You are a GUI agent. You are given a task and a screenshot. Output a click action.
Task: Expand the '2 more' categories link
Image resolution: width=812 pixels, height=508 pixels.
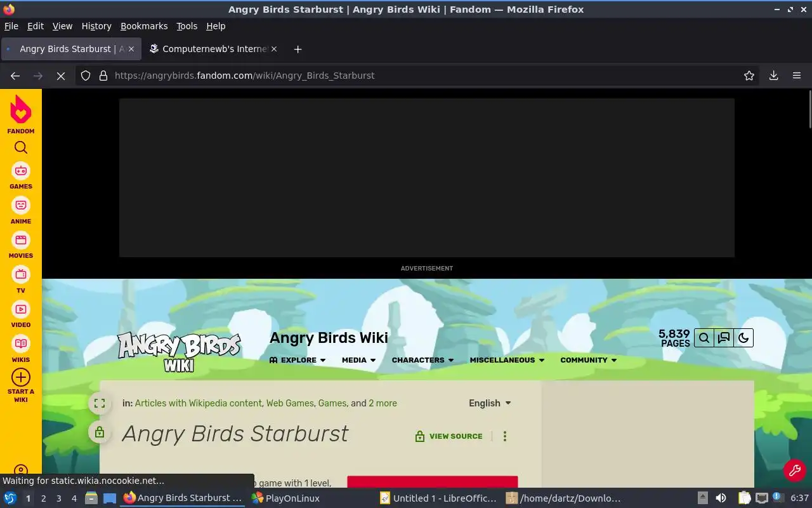[x=383, y=403]
